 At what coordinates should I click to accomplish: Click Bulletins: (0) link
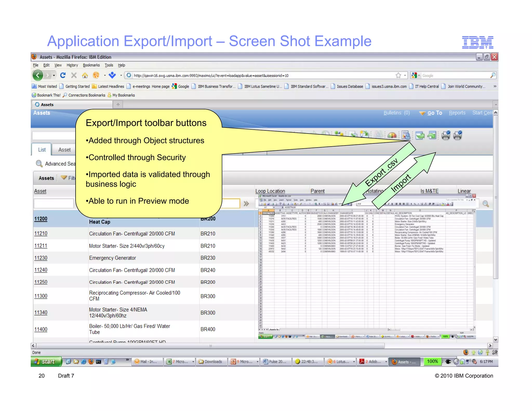(x=396, y=113)
